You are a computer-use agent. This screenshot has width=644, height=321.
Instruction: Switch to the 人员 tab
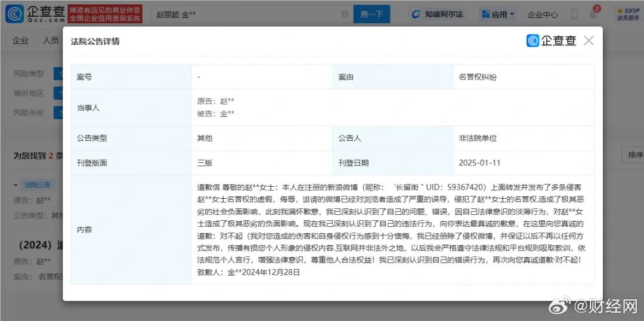51,41
